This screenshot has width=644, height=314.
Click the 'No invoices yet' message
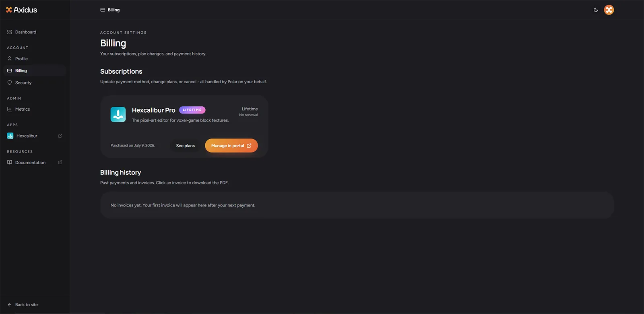[183, 205]
